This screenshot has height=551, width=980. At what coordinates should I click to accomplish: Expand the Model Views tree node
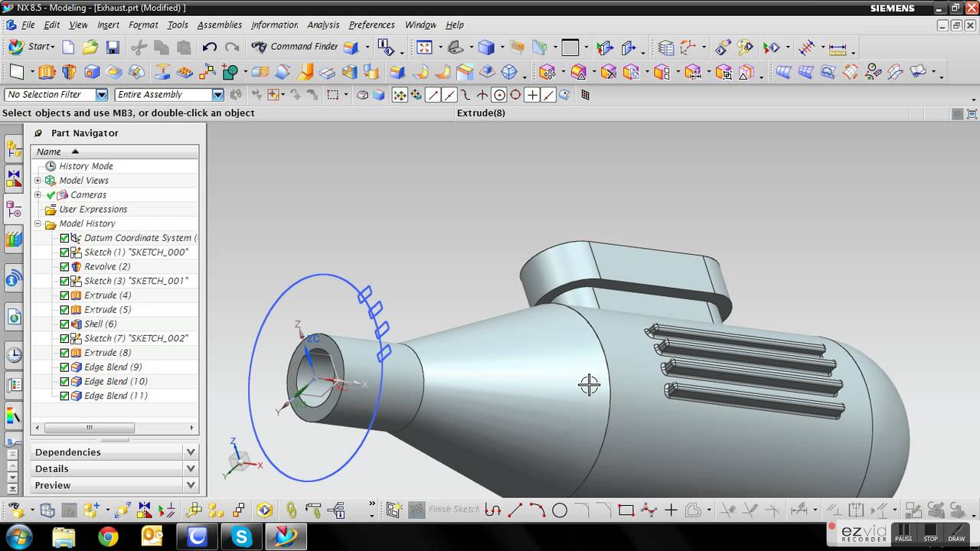point(38,181)
